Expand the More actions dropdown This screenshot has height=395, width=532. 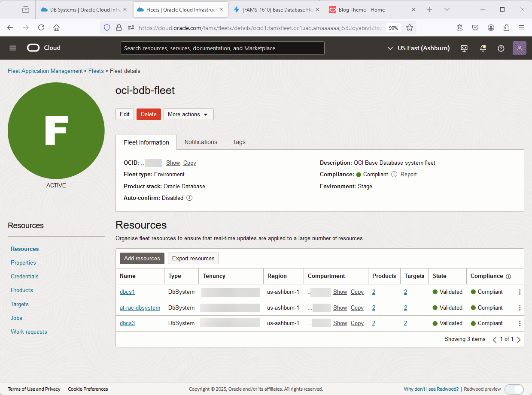coord(188,115)
